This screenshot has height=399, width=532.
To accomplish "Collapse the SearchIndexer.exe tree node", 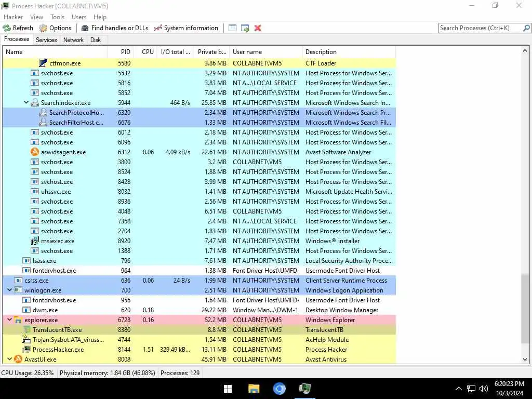I will (26, 102).
